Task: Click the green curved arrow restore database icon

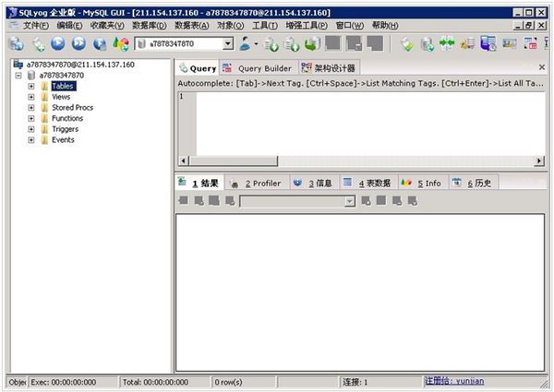Action: pos(312,43)
